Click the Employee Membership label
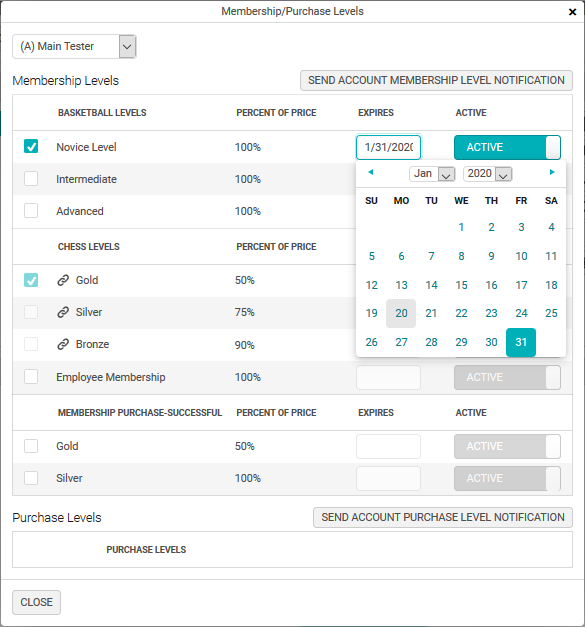Viewport: 585px width, 627px height. tap(111, 377)
